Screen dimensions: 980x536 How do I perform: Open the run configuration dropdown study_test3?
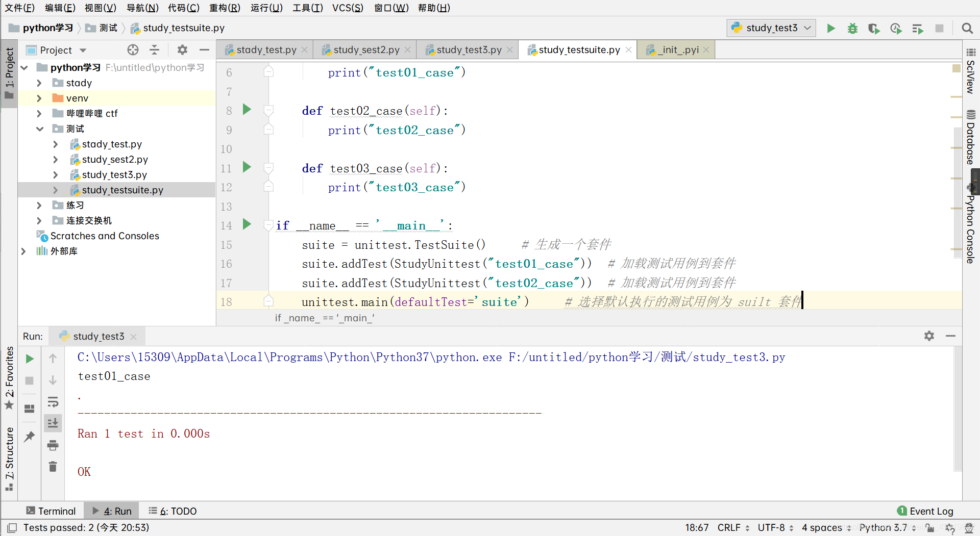(x=771, y=28)
